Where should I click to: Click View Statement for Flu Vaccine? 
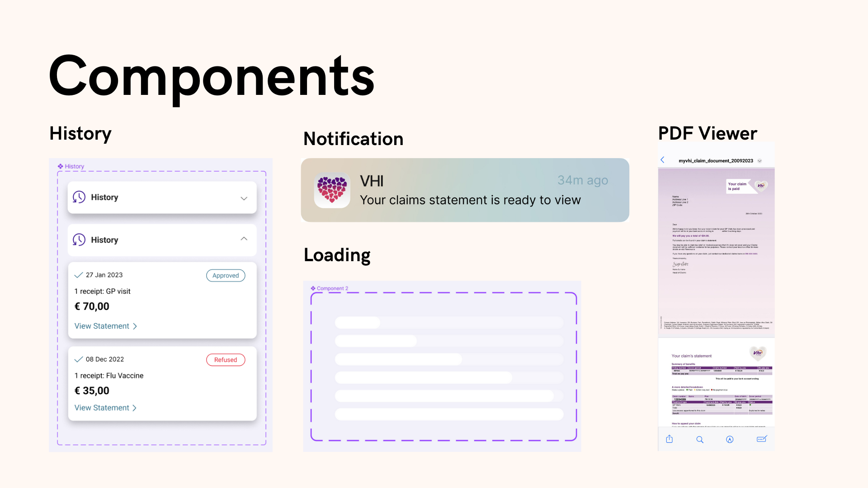coord(105,408)
